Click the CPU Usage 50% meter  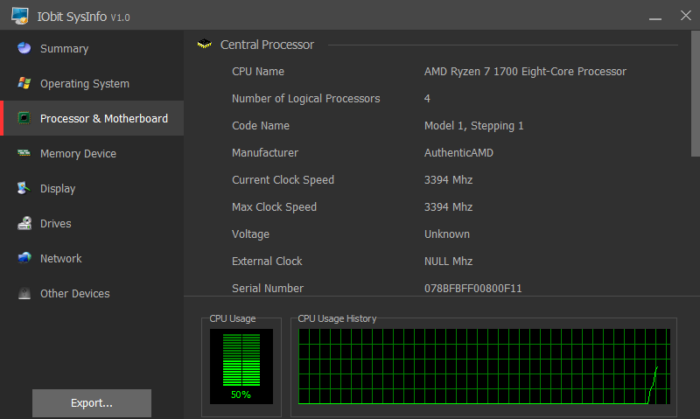point(241,366)
